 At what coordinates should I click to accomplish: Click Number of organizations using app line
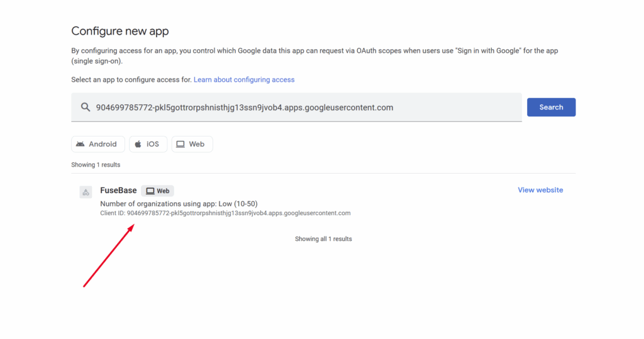179,204
